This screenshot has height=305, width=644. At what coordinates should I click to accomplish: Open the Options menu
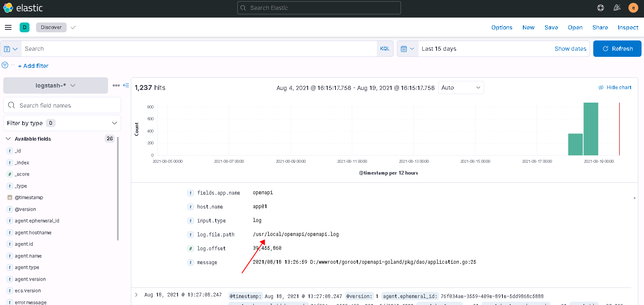pyautogui.click(x=502, y=27)
